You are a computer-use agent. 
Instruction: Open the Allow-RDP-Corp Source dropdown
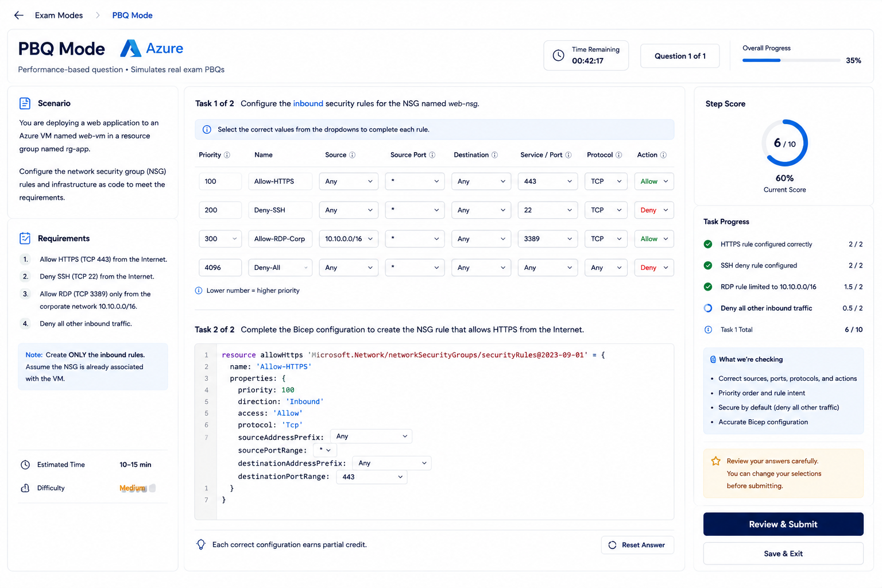pos(349,239)
